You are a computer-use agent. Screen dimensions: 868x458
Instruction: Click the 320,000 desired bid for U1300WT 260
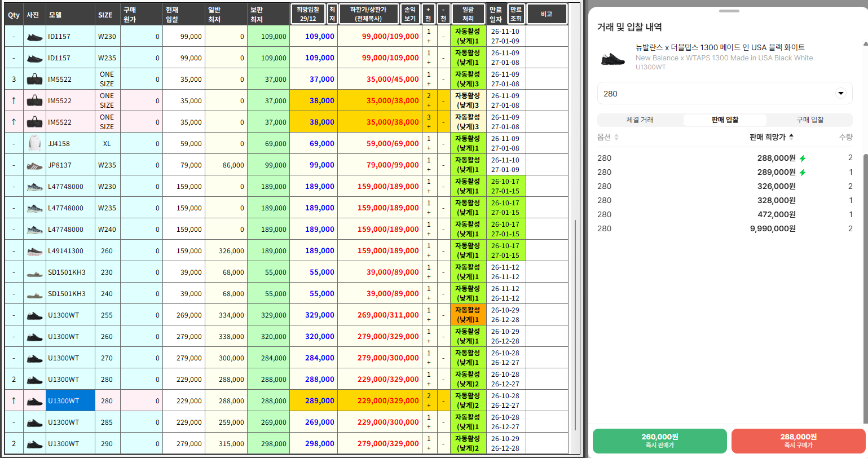(x=313, y=337)
